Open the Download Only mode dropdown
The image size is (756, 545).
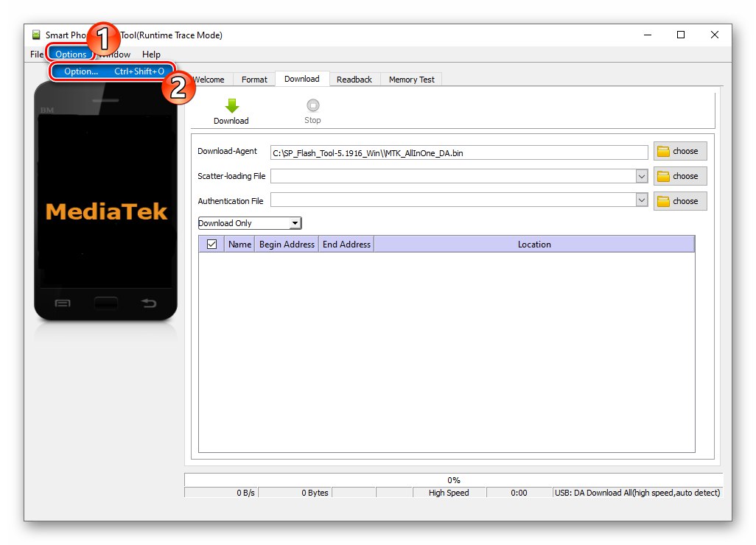250,223
